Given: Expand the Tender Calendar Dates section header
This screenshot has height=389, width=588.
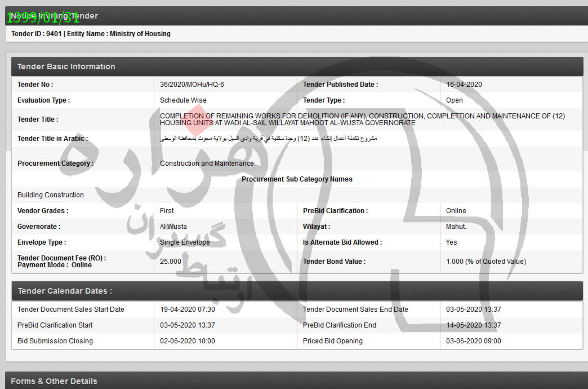Looking at the screenshot, I should point(65,291).
